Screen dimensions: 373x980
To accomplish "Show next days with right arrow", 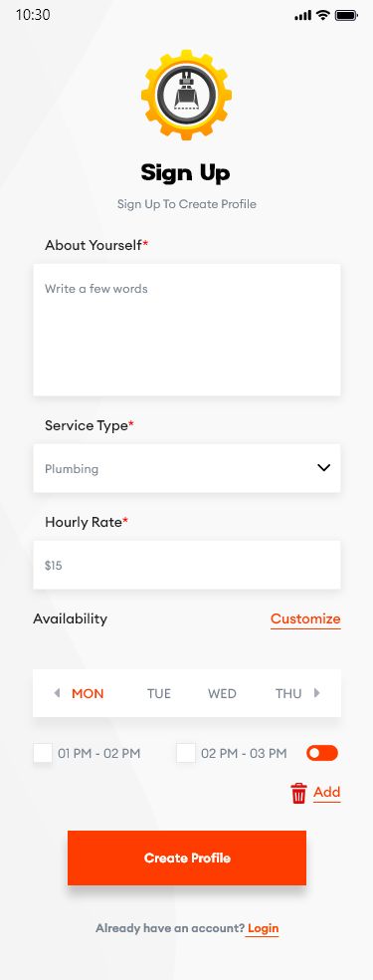I will [x=317, y=693].
